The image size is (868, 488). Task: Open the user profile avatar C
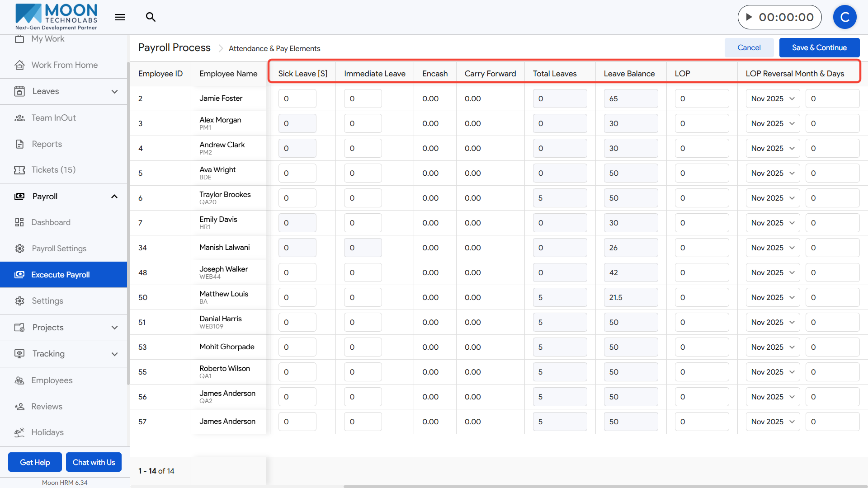click(844, 17)
